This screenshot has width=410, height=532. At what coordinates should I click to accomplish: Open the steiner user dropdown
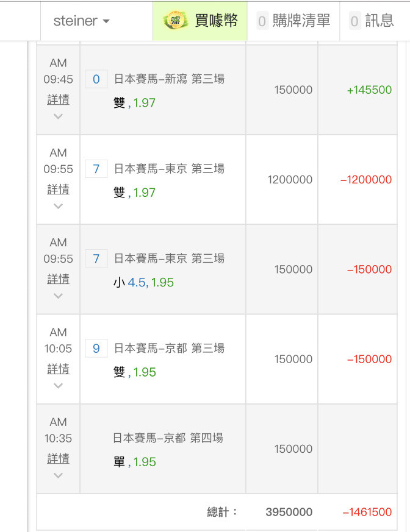[81, 21]
